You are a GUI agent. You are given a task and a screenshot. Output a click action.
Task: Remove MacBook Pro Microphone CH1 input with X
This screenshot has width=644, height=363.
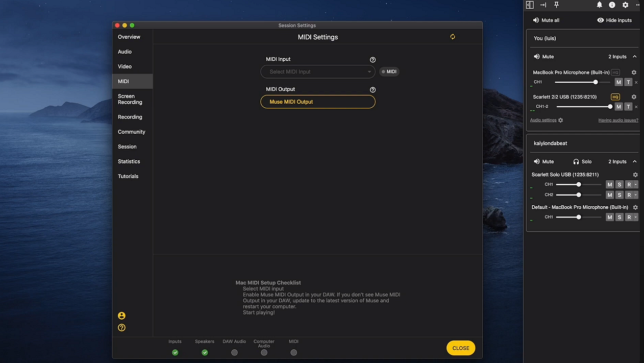[636, 82]
